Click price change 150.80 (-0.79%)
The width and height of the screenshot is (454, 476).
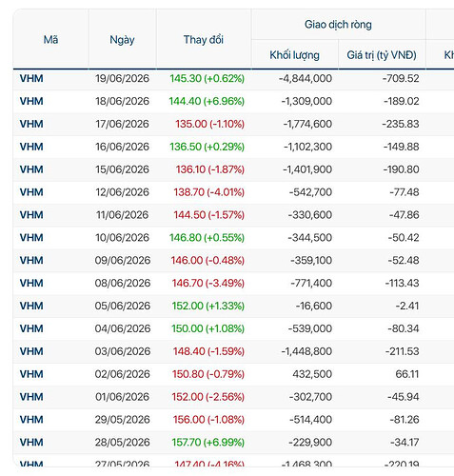tap(208, 374)
